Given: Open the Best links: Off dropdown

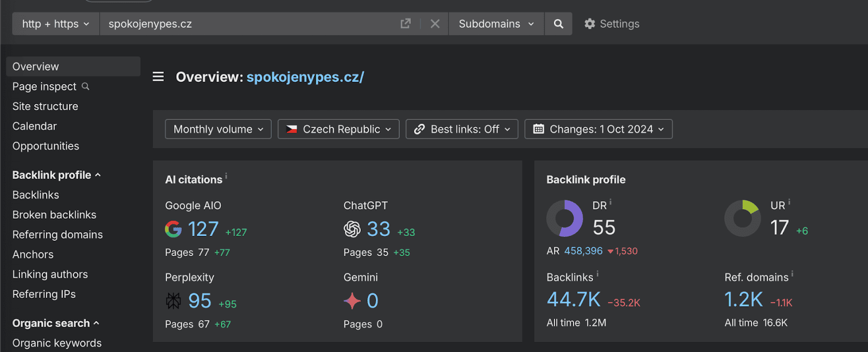Looking at the screenshot, I should coord(462,129).
